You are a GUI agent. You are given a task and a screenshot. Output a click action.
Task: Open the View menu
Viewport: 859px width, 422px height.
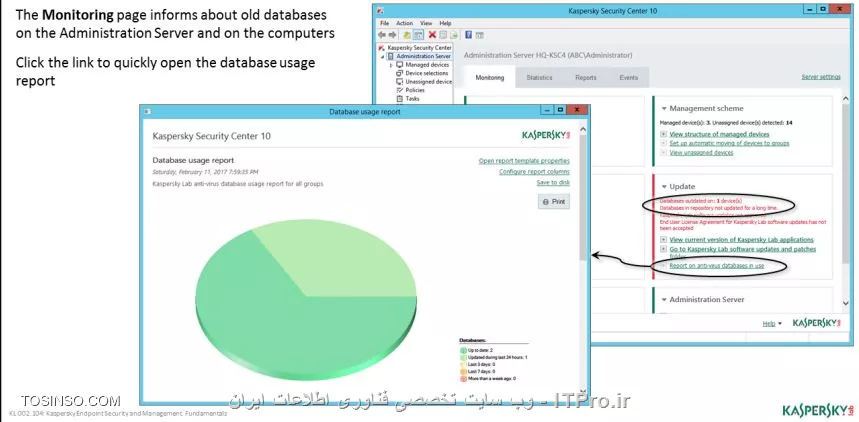[x=426, y=24]
